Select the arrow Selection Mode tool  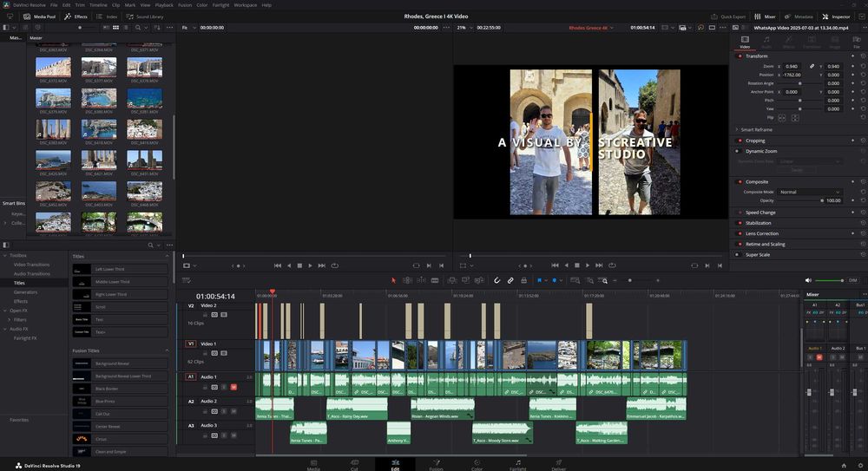[x=393, y=280]
